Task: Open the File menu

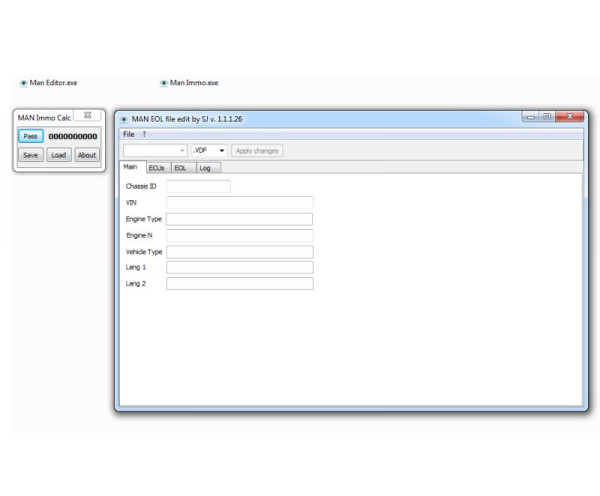Action: [128, 134]
